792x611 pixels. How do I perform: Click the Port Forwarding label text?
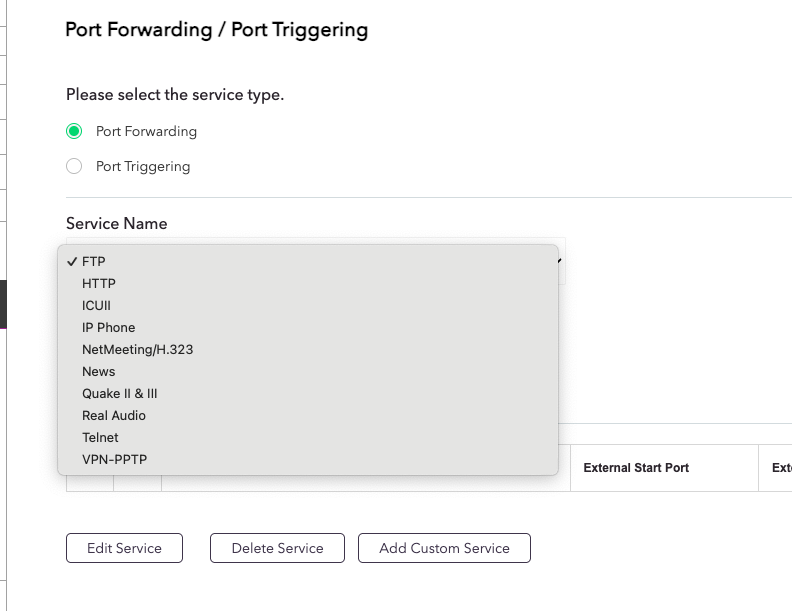coord(146,131)
